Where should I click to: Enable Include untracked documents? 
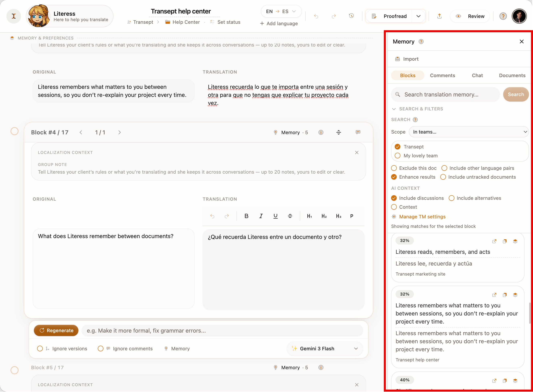pos(443,177)
